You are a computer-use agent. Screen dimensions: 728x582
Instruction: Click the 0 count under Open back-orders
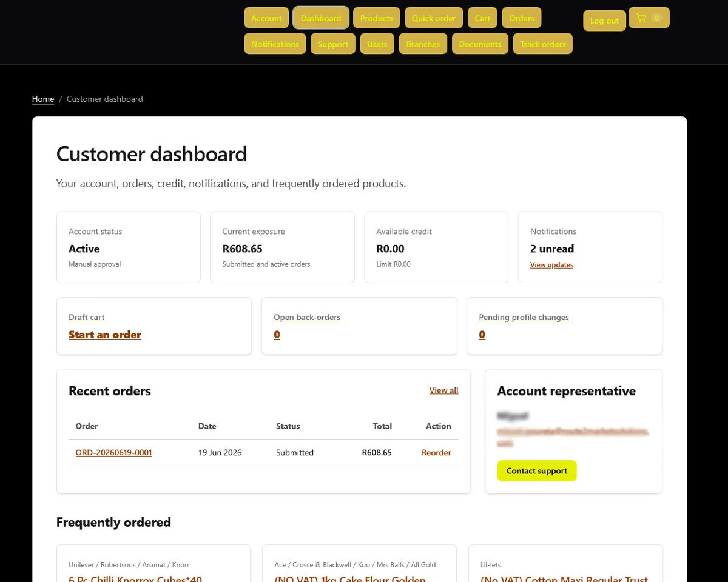pyautogui.click(x=277, y=335)
